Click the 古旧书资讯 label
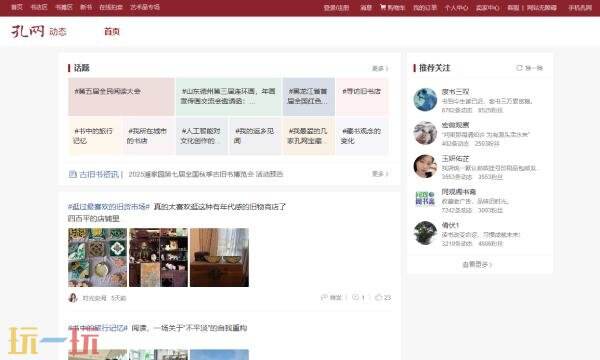The image size is (600, 360). pos(99,174)
